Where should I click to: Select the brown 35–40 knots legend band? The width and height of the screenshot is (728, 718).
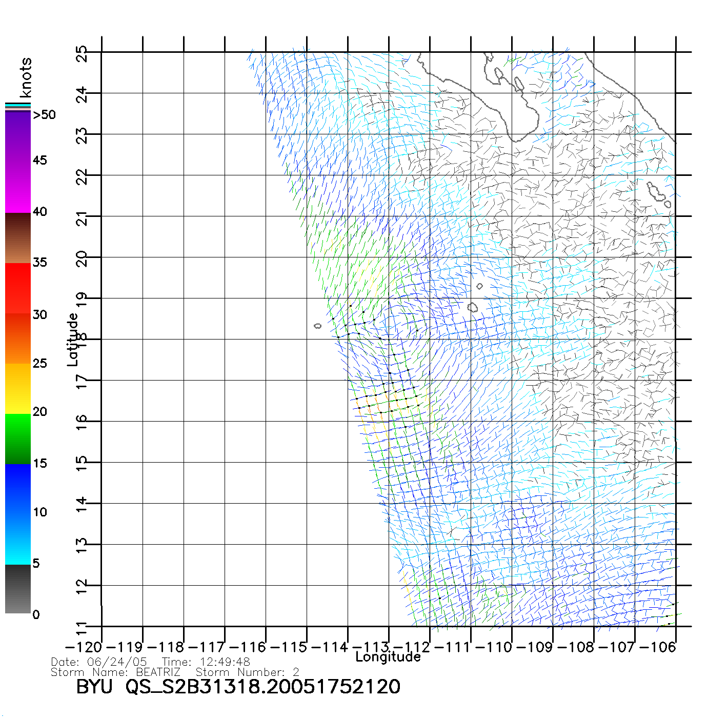18,238
